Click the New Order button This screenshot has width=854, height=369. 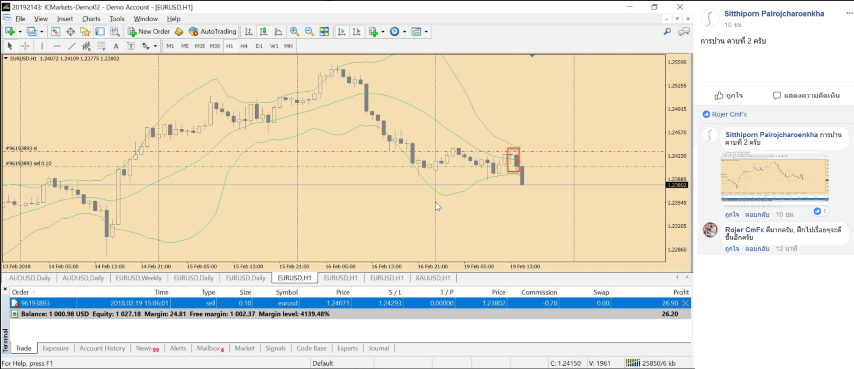pos(149,32)
